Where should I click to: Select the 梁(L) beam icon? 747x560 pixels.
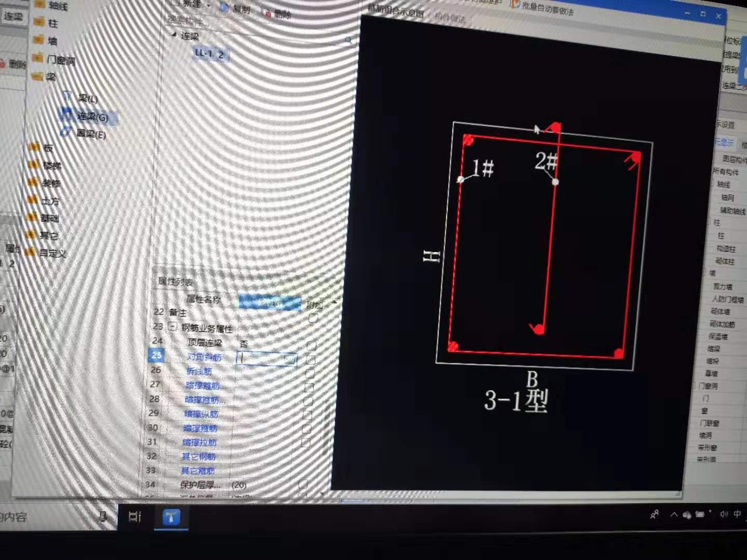(67, 96)
